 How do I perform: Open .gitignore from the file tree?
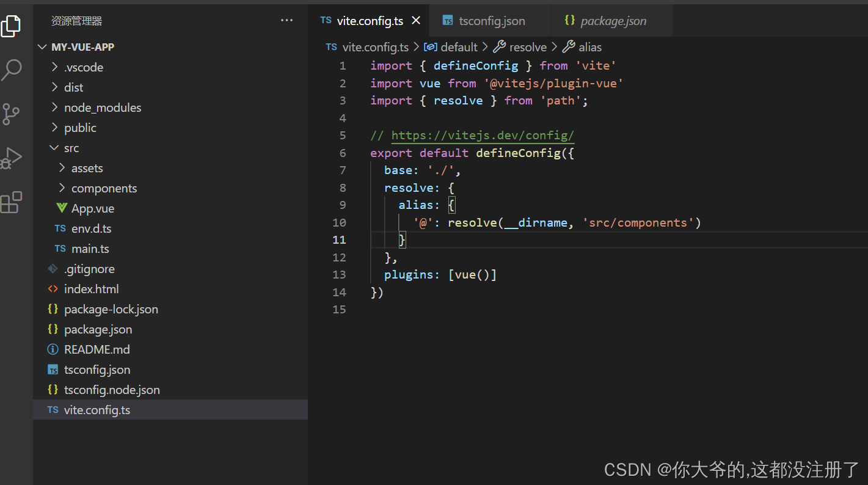pos(89,269)
